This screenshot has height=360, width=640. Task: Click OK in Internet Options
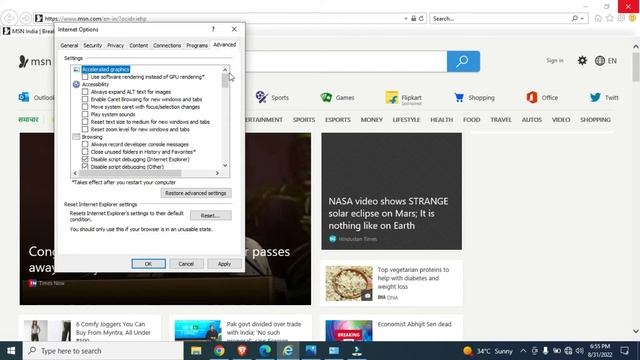[x=149, y=264]
